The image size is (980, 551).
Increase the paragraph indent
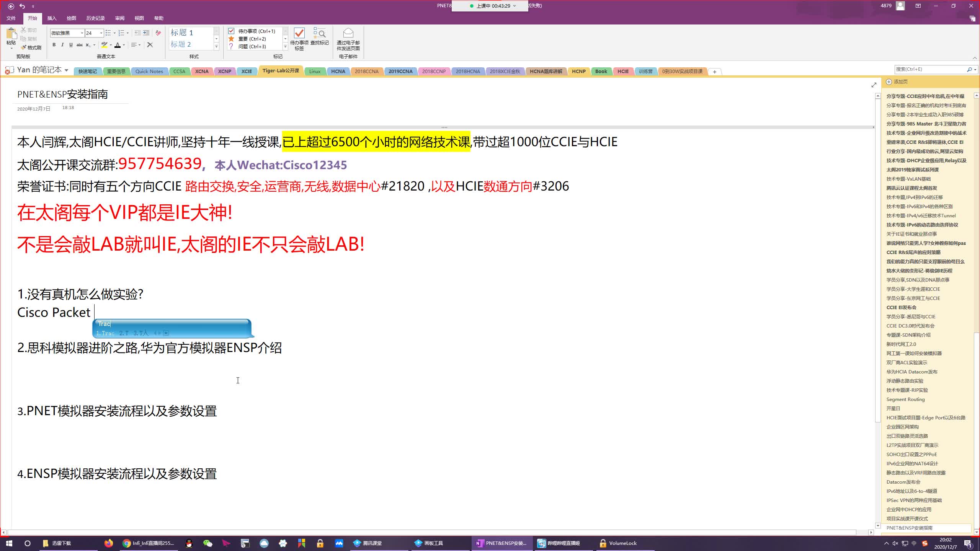tap(146, 33)
